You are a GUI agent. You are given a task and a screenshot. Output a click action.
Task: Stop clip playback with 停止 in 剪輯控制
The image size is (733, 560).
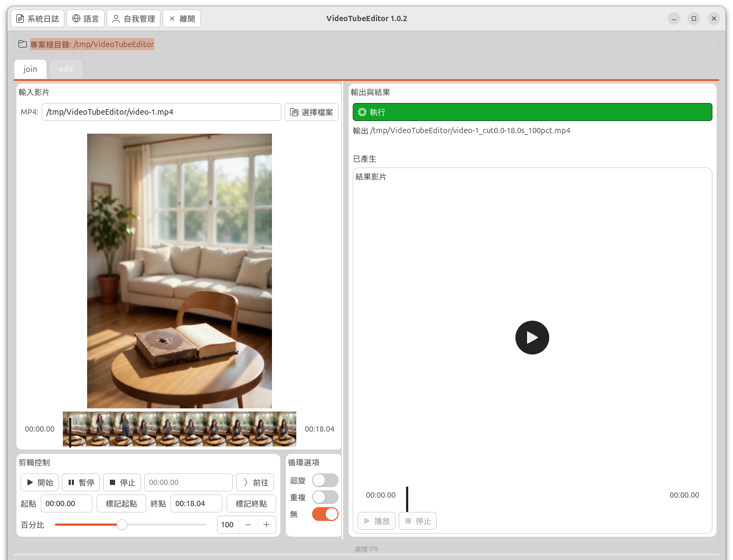point(122,482)
